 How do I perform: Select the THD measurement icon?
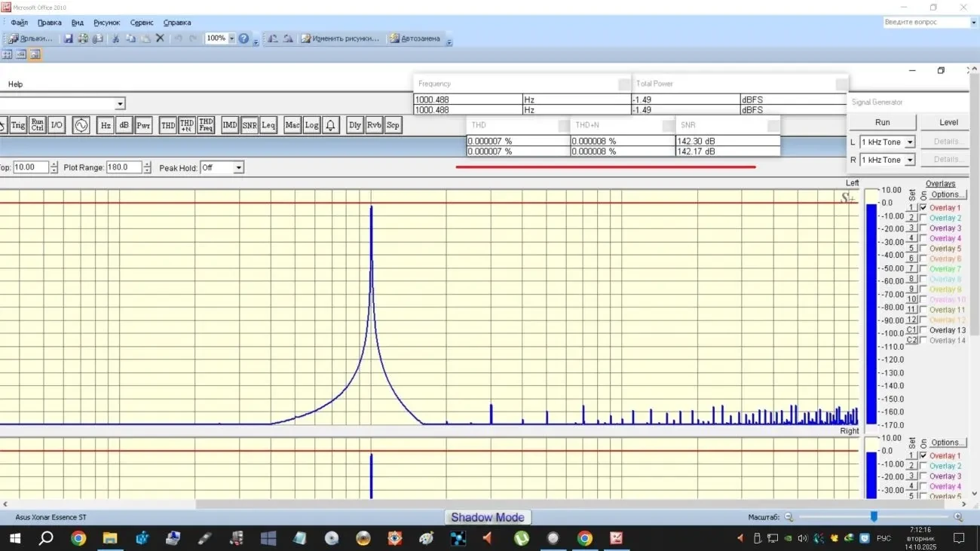(167, 124)
